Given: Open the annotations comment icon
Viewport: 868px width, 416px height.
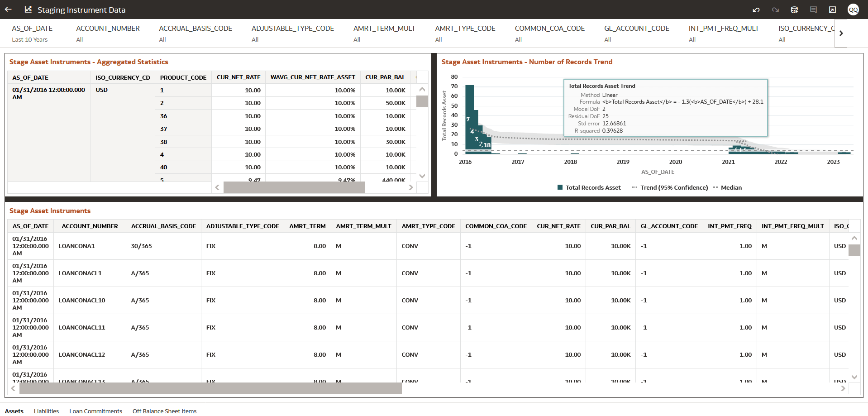Looking at the screenshot, I should pos(813,10).
